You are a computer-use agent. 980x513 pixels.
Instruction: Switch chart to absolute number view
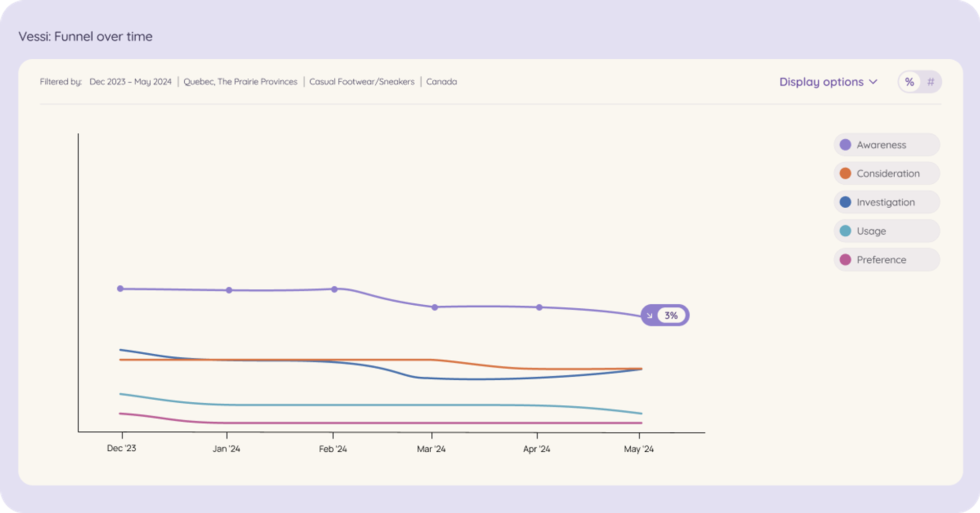pyautogui.click(x=930, y=82)
